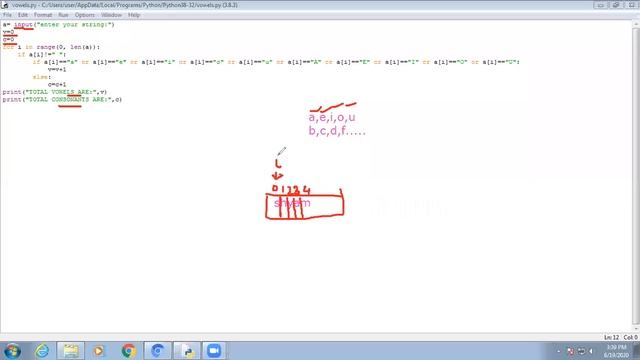Show hidden system tray icons arrow
The height and width of the screenshot is (360, 640).
click(x=558, y=351)
